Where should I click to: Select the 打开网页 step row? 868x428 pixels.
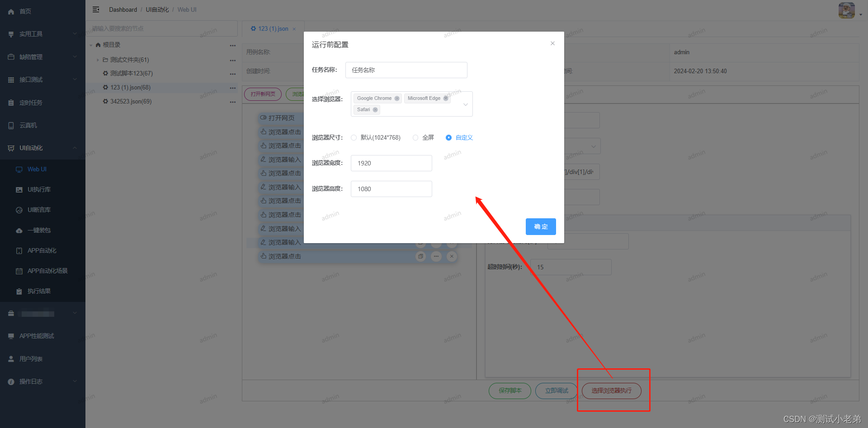pyautogui.click(x=280, y=118)
